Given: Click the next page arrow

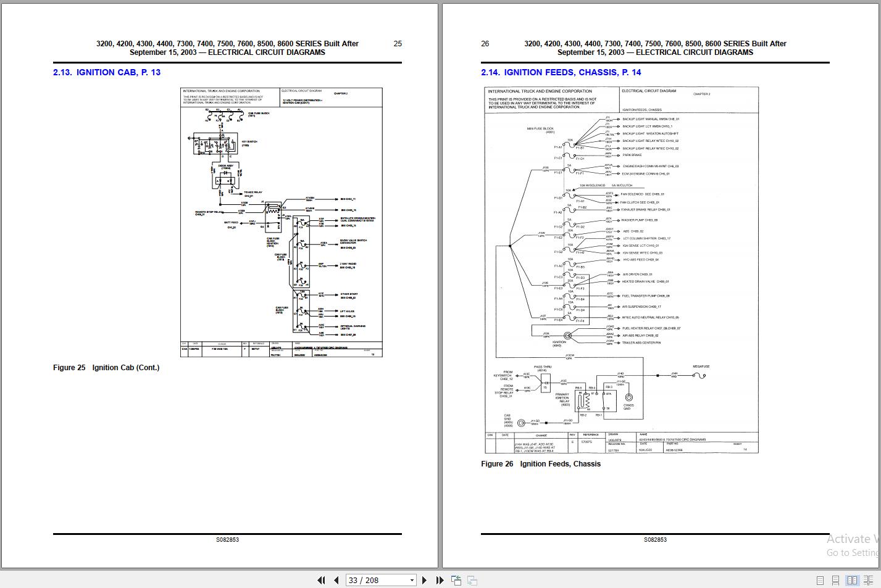Looking at the screenshot, I should (424, 580).
